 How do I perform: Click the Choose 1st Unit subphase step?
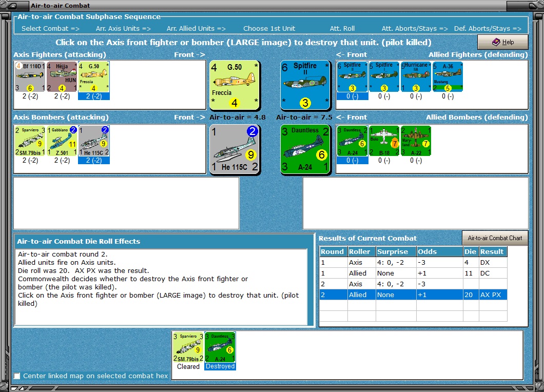click(x=269, y=28)
